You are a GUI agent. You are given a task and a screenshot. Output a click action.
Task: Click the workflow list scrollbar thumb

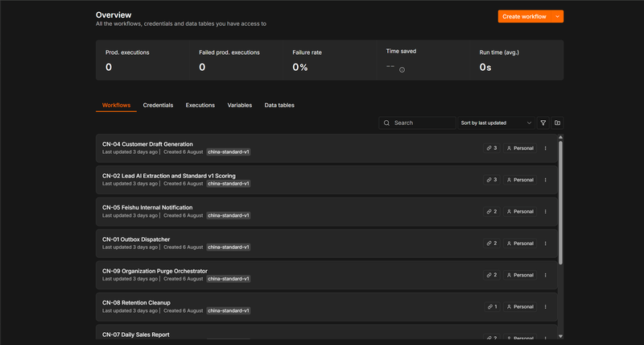(560, 202)
